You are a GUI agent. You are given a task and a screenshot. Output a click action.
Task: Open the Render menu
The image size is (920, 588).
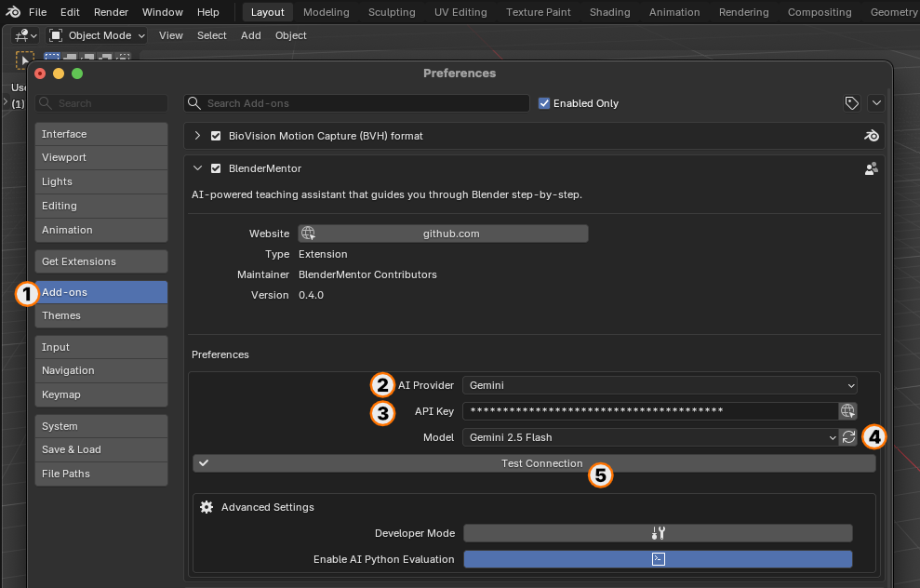[111, 12]
